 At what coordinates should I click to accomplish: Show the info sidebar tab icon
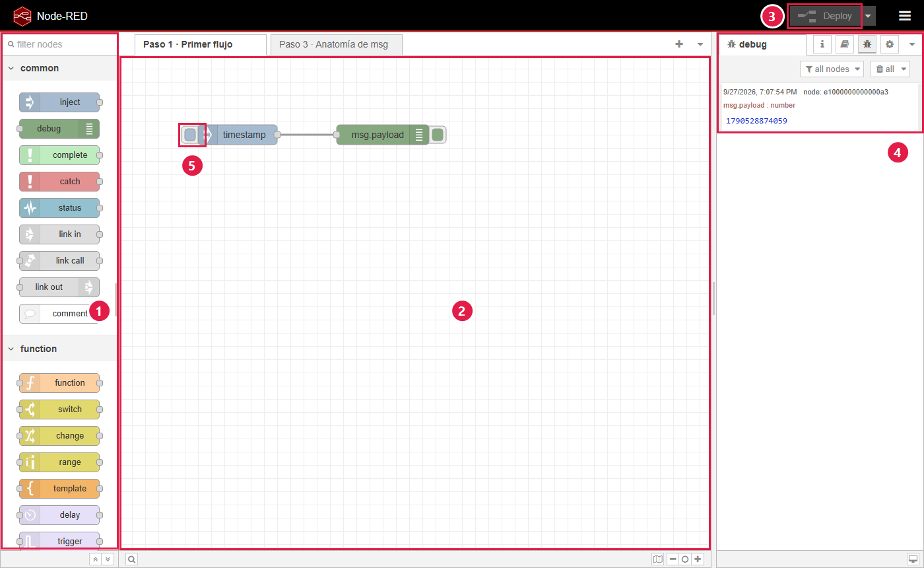coord(822,44)
